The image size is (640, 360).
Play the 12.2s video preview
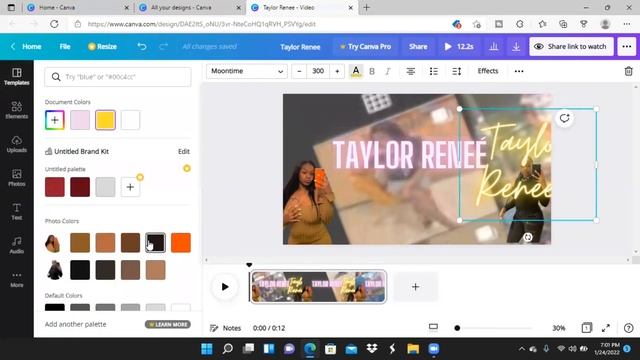coord(459,47)
